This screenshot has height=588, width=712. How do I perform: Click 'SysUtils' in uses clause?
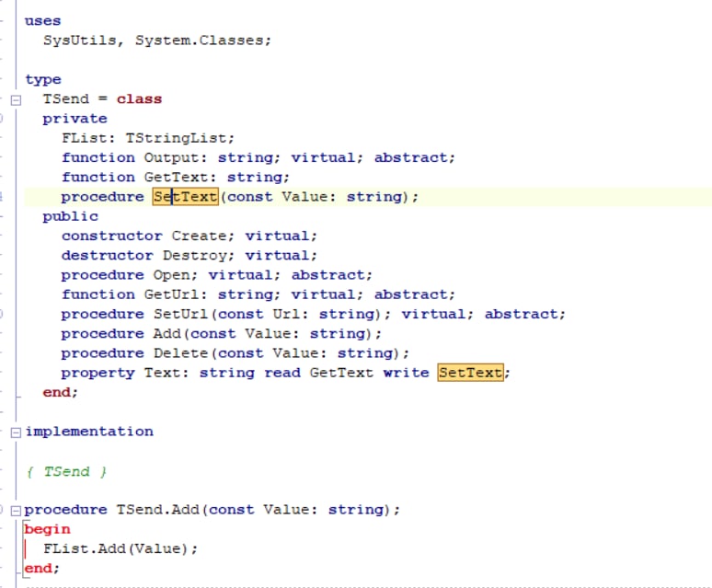pyautogui.click(x=80, y=40)
